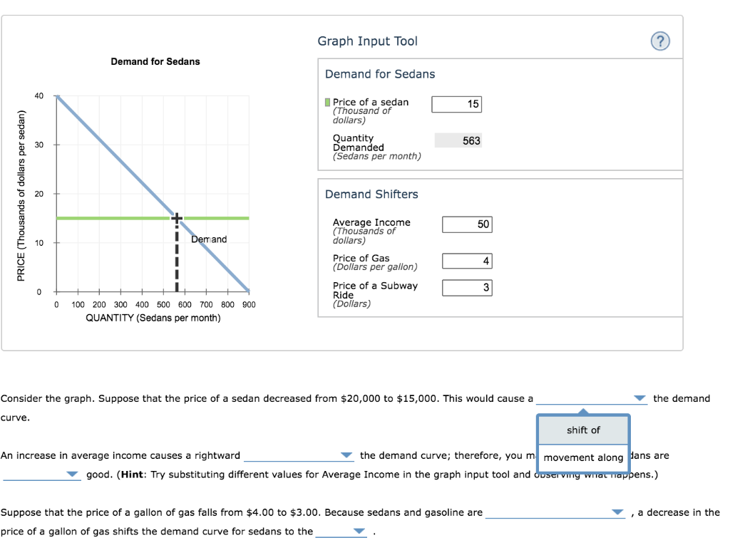Click the green indicator beside Price of a sedan
Image resolution: width=730 pixels, height=560 pixels.
point(327,101)
